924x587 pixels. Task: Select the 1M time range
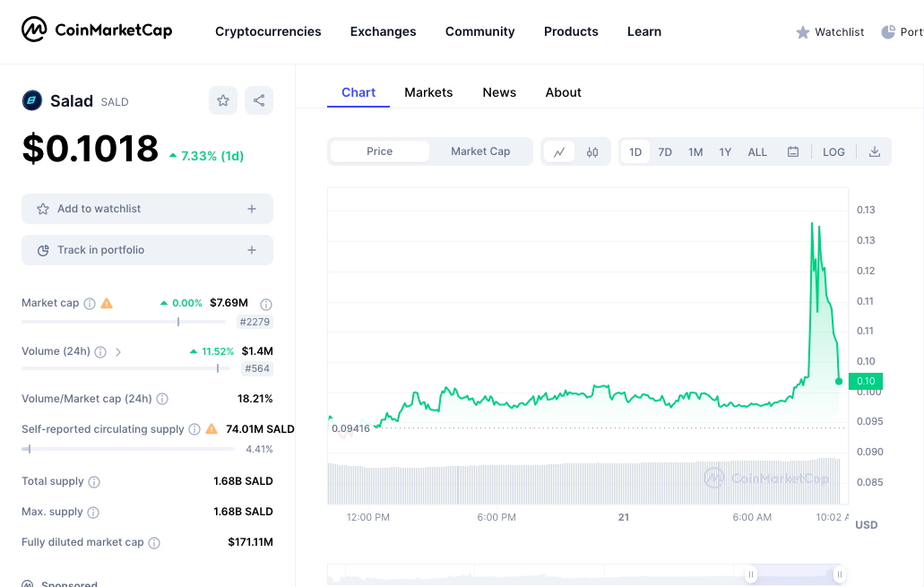pyautogui.click(x=695, y=152)
